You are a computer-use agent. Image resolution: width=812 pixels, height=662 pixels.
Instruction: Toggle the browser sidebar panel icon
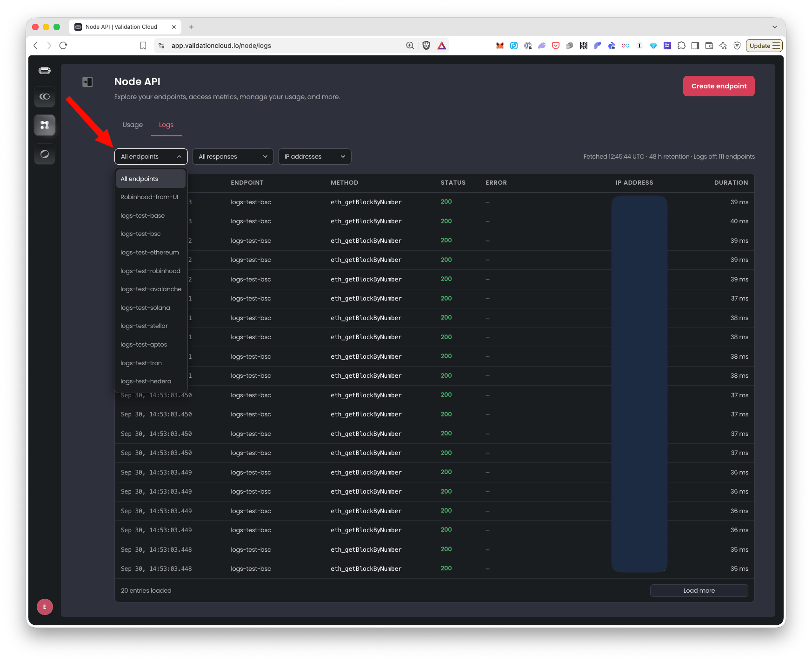[695, 46]
